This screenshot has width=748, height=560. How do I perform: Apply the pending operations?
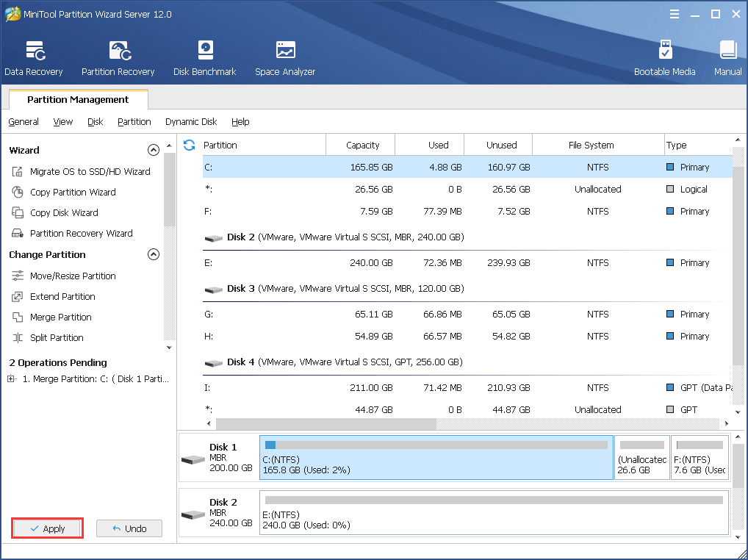(48, 528)
